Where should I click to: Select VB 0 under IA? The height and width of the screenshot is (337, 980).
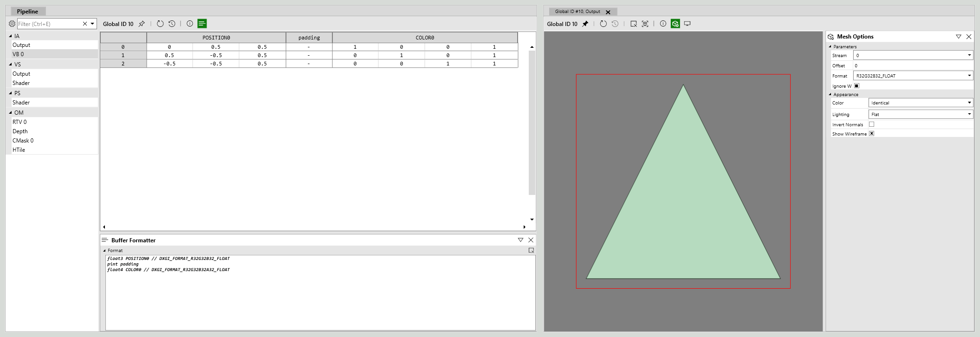coord(54,54)
